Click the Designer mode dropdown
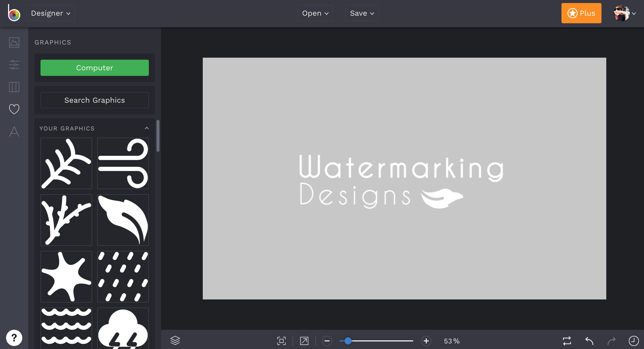This screenshot has height=349, width=644. point(51,13)
